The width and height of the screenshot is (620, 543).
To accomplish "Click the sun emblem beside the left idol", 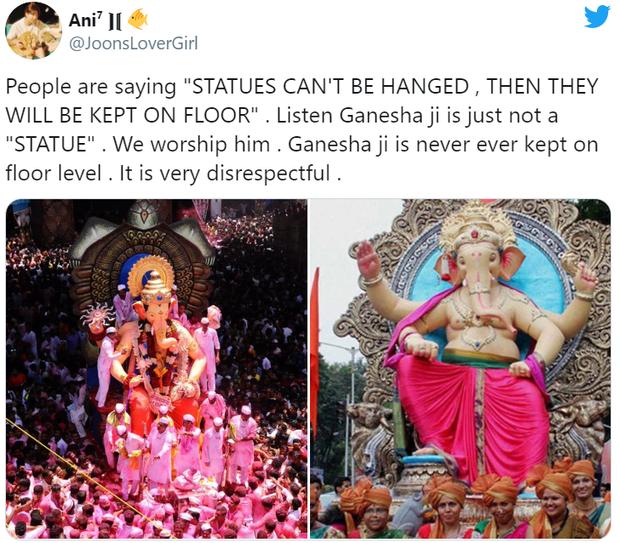I will coord(97,316).
